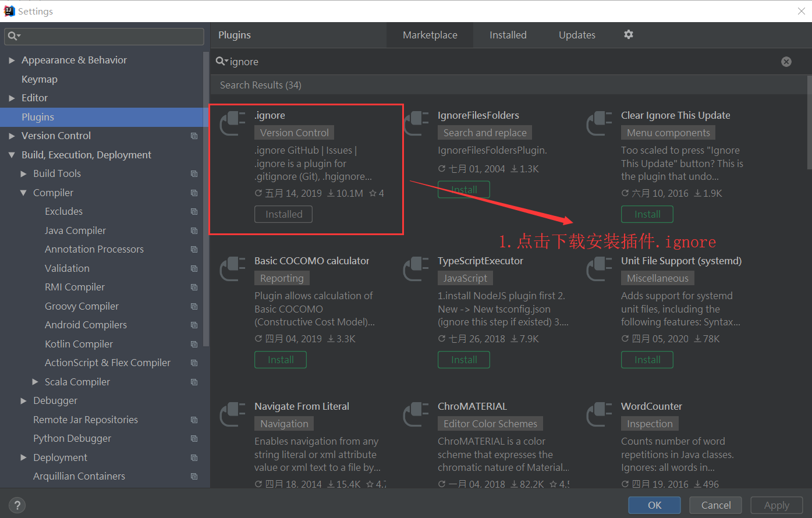Click the IgnoreFilesFolders plugin icon

tap(416, 123)
